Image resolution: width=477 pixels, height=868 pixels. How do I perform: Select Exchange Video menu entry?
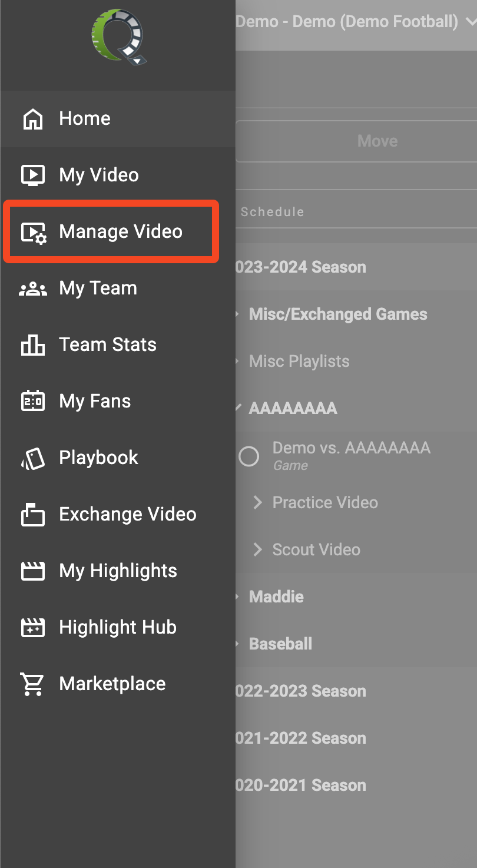(x=118, y=514)
